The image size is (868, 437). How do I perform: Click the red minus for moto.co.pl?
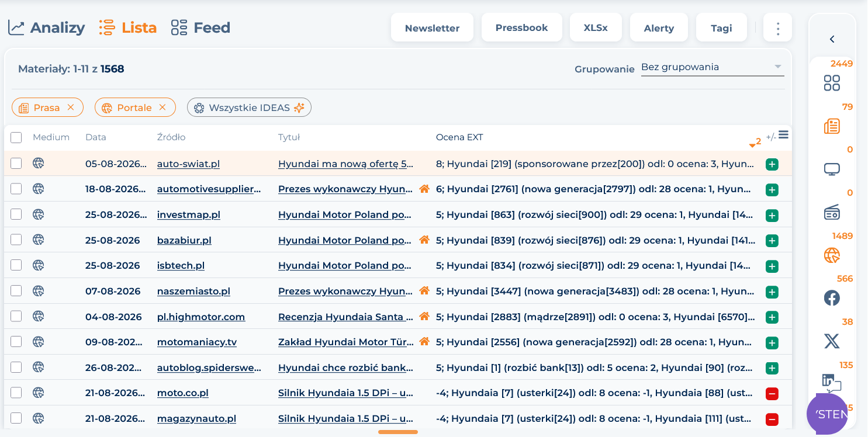(772, 394)
